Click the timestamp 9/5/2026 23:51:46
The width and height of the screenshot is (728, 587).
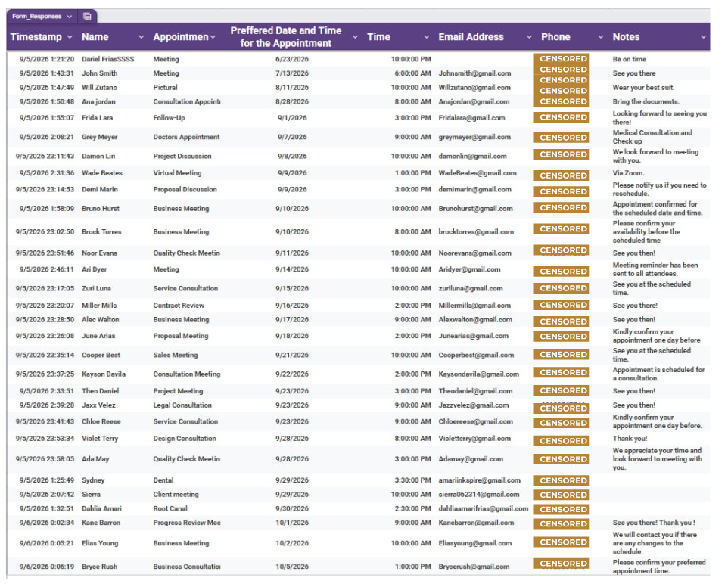45,253
